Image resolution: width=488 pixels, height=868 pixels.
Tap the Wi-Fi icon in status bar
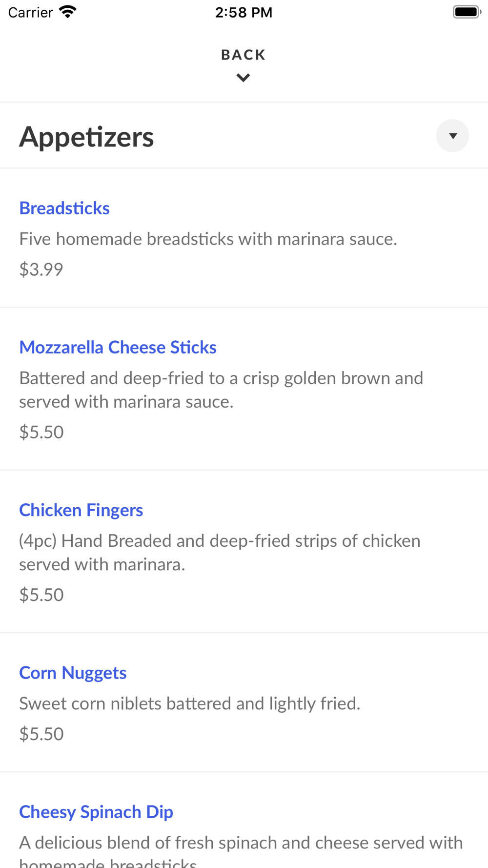68,12
